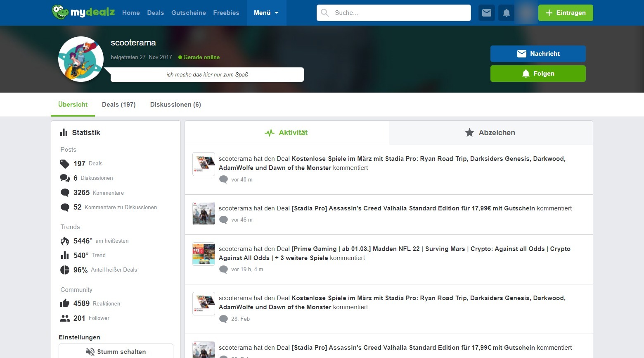Viewport: 644px width, 358px height.
Task: Click the tag icon next to 197 Deals
Action: pyautogui.click(x=65, y=164)
